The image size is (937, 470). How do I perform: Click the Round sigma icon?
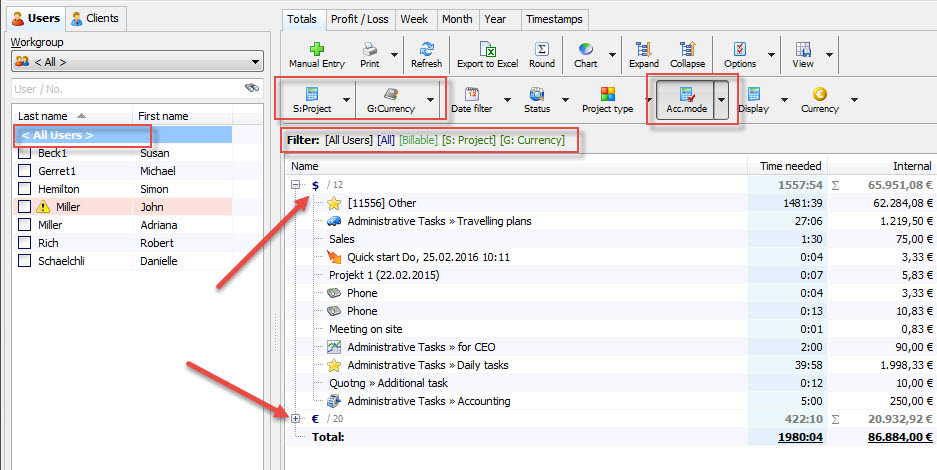coord(541,49)
